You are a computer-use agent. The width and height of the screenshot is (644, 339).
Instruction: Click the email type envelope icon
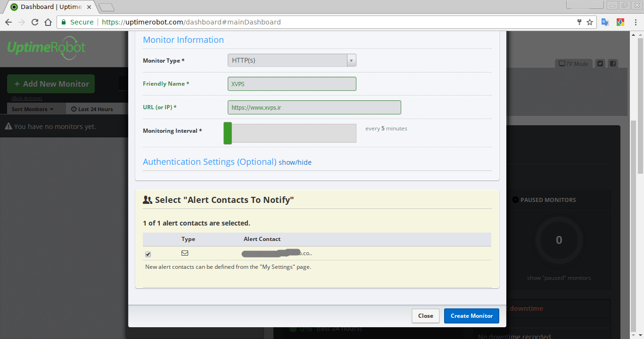[x=185, y=253]
